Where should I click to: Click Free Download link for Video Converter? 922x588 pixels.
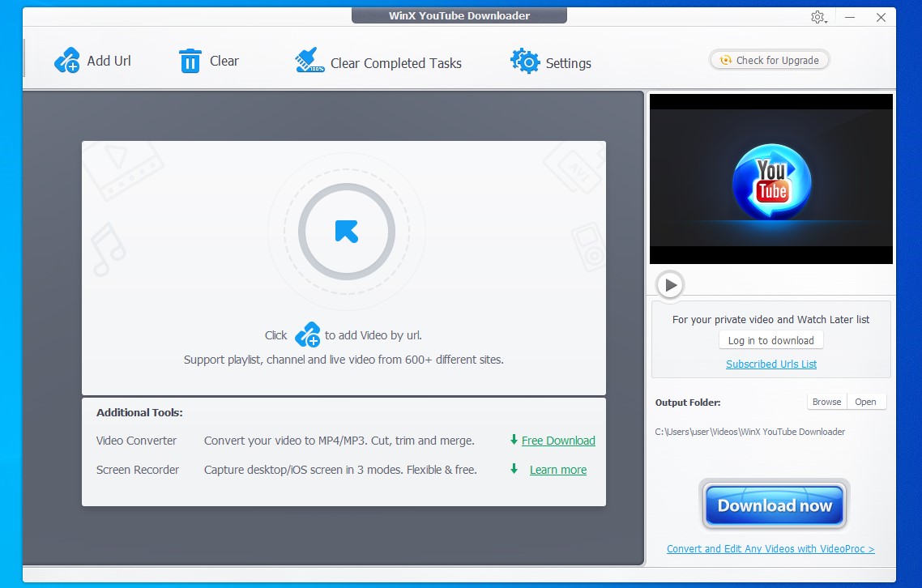point(558,441)
